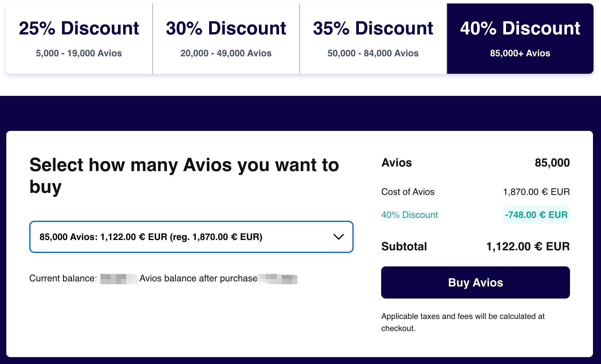Click the '85,000+ Avios' range text
Image resolution: width=601 pixels, height=364 pixels.
click(520, 53)
